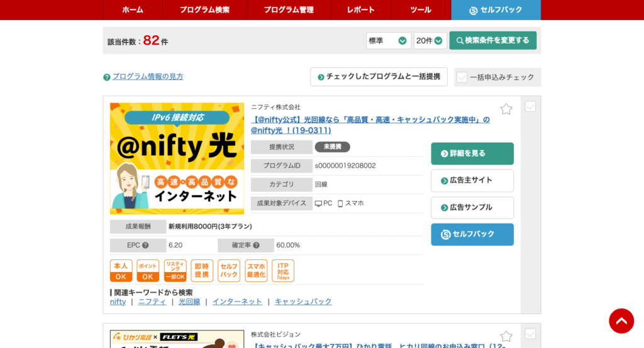Click the 60.00% 確定率 value

tap(288, 246)
